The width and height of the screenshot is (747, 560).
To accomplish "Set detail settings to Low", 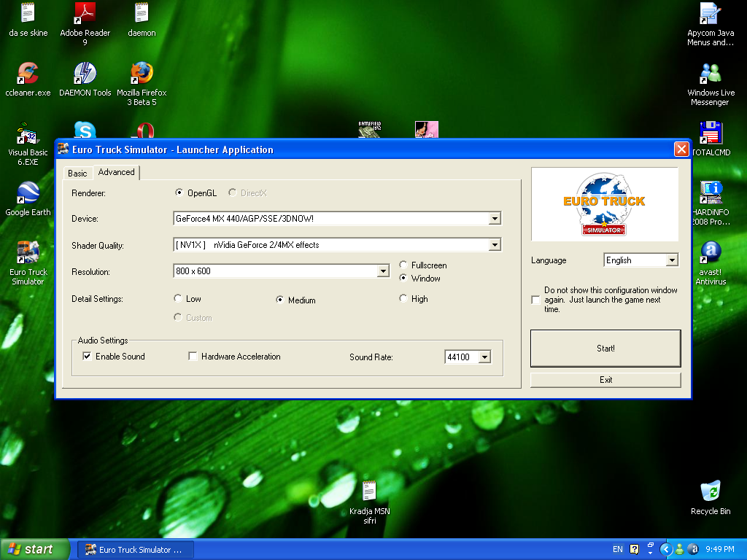I will point(187,298).
